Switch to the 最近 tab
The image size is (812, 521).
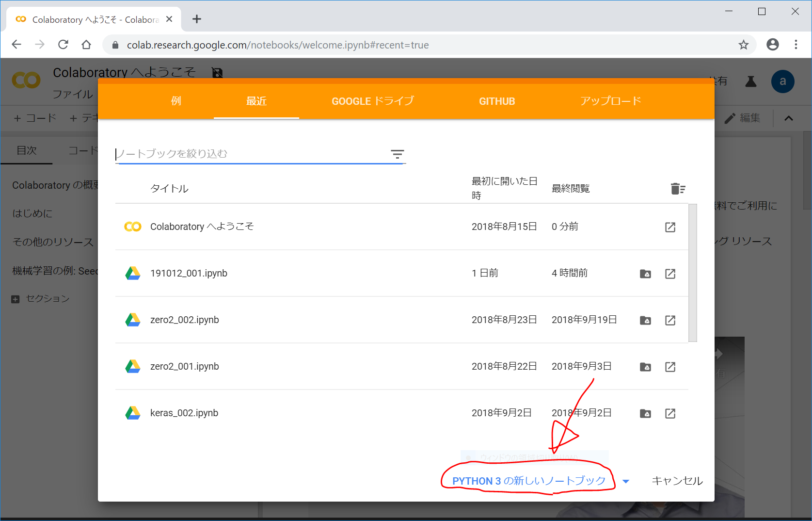256,101
